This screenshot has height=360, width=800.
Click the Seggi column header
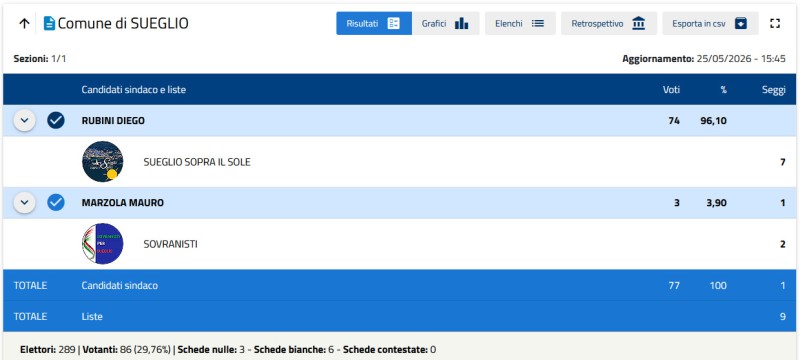click(773, 90)
